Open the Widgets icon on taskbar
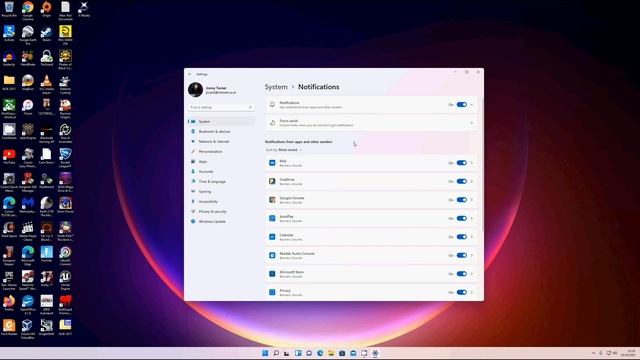640x360 pixels. pos(298,353)
